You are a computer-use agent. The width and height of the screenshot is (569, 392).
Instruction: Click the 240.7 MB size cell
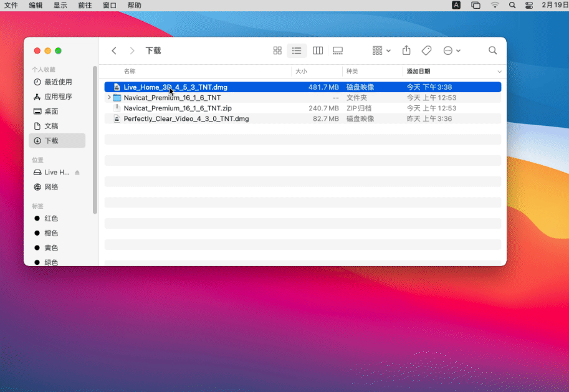click(323, 108)
